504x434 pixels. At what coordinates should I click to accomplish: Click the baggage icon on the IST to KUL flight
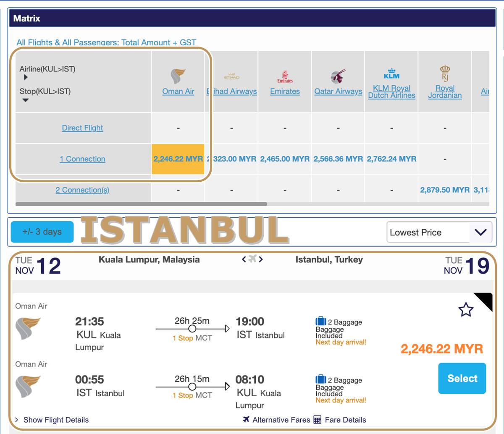pyautogui.click(x=321, y=379)
